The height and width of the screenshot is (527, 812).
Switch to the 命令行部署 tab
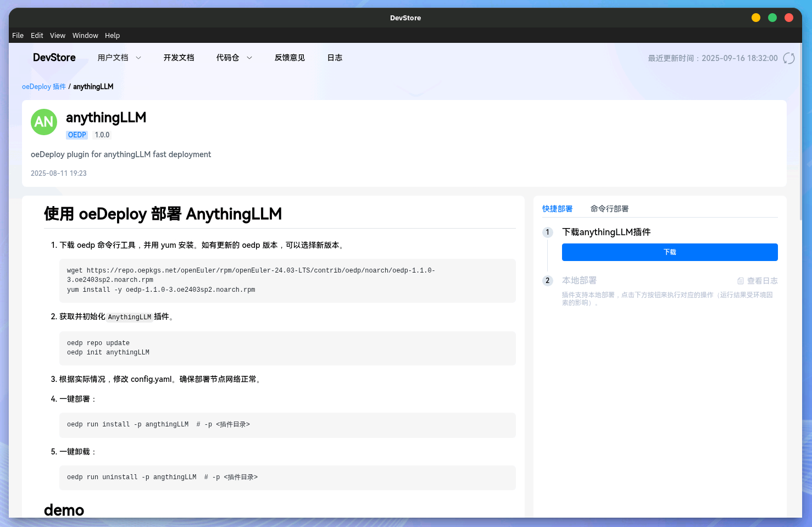click(x=609, y=209)
